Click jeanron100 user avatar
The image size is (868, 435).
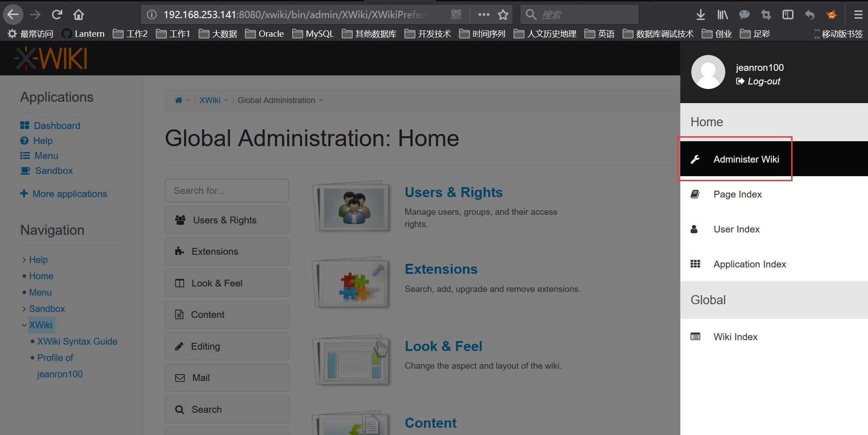[708, 72]
